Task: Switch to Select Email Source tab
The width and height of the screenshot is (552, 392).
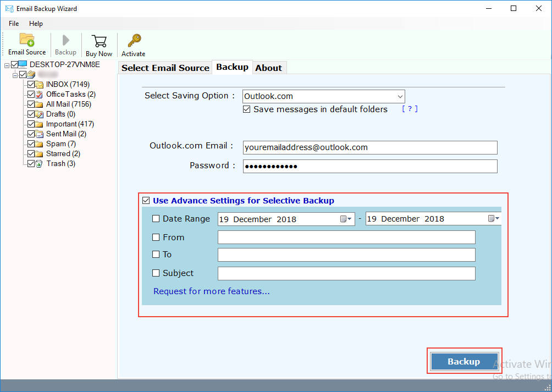Action: point(165,68)
